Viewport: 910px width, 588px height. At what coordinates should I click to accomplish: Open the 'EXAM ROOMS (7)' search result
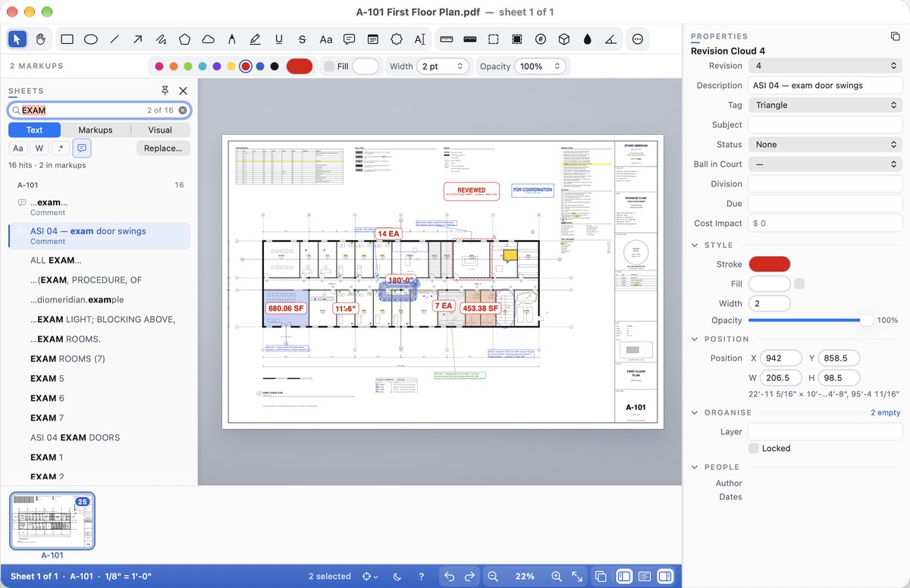(x=67, y=359)
